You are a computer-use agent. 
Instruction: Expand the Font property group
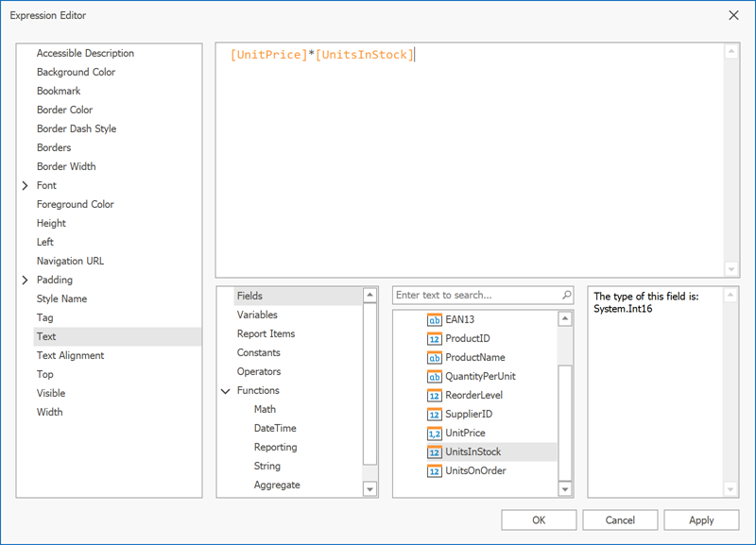point(26,185)
